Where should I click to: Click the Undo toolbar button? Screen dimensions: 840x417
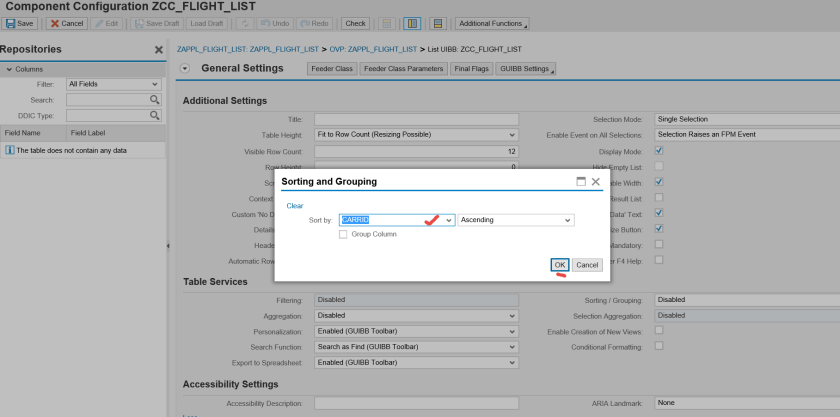coord(274,24)
